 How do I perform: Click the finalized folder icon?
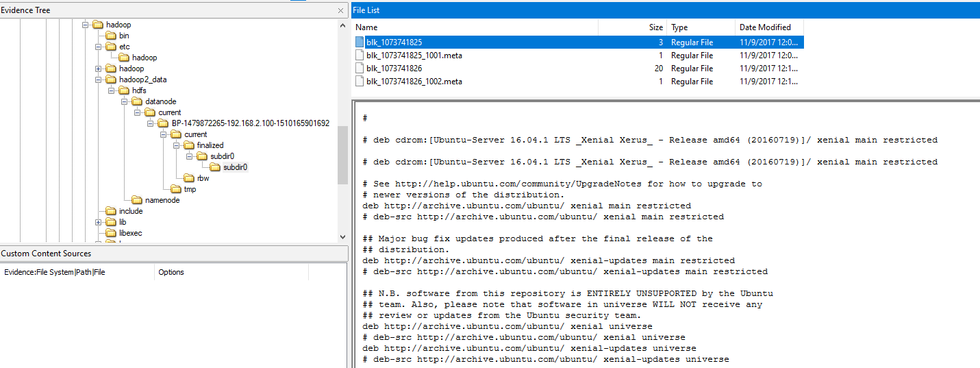pos(189,145)
